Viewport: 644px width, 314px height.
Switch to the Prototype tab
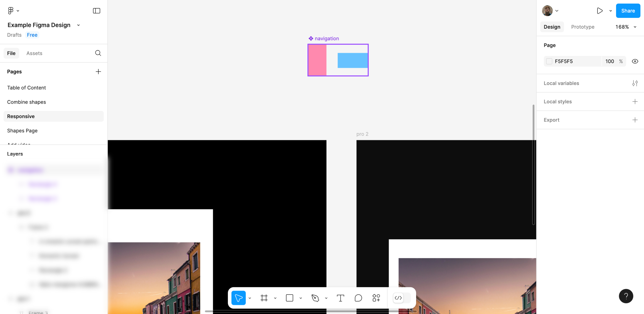(583, 27)
